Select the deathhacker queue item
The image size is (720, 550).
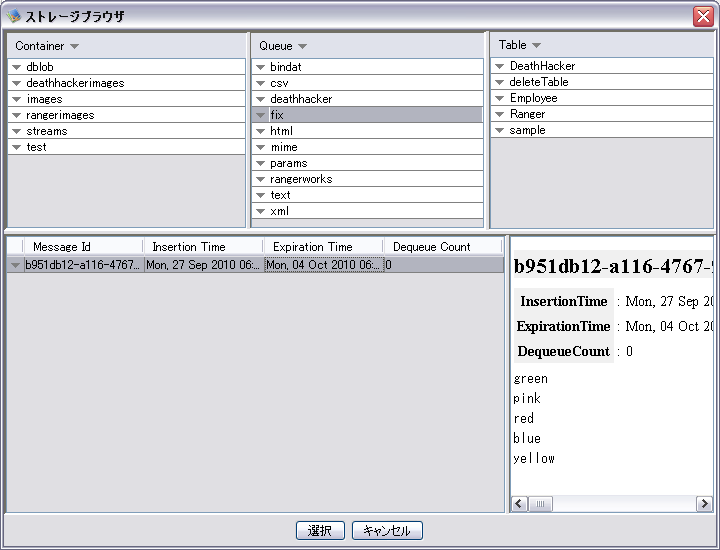300,99
